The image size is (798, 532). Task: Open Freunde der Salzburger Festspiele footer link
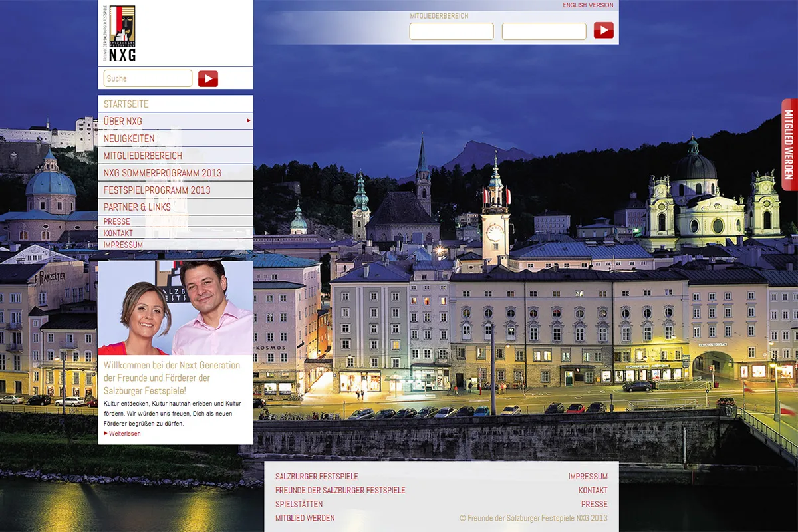tap(340, 491)
